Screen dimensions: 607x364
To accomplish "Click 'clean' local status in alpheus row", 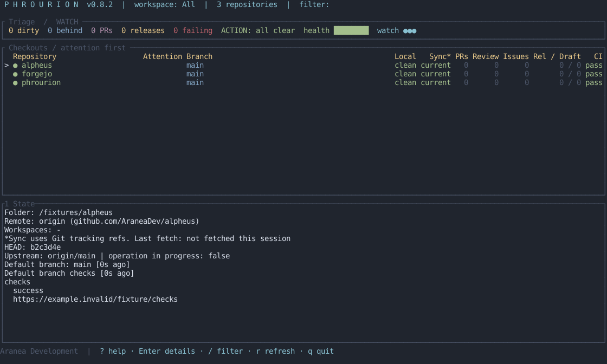I will tap(405, 66).
